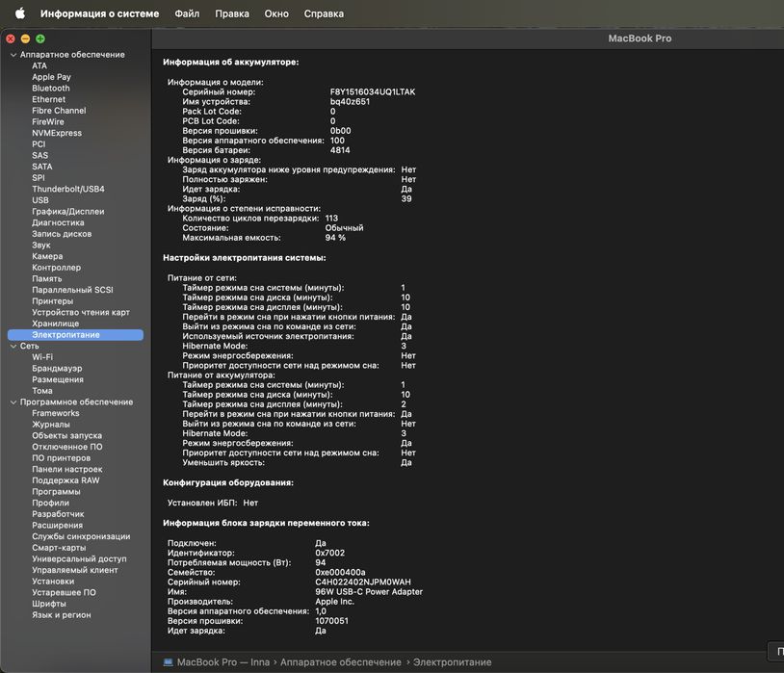Select Объекты запуска in the sidebar

(67, 435)
